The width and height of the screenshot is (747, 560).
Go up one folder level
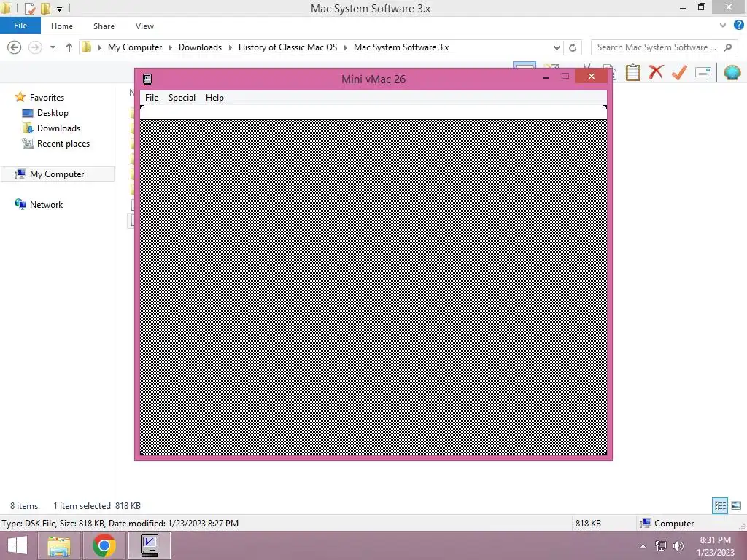(x=69, y=47)
